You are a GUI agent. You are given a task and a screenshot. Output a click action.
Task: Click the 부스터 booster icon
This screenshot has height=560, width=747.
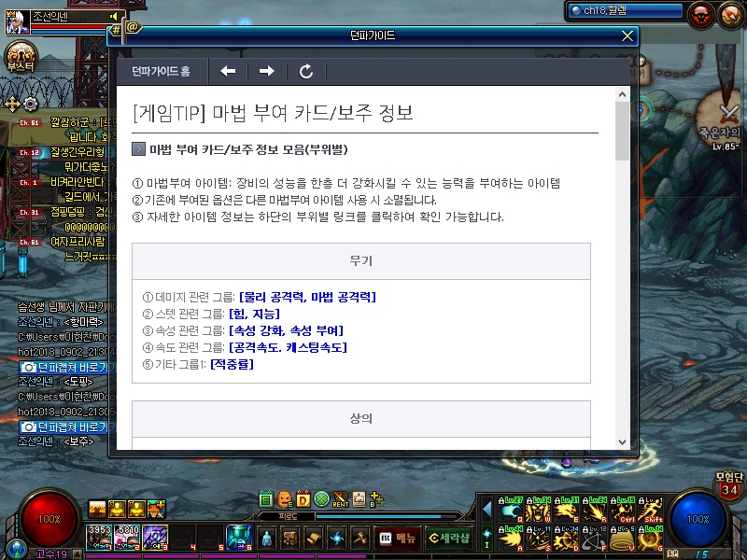[20, 55]
